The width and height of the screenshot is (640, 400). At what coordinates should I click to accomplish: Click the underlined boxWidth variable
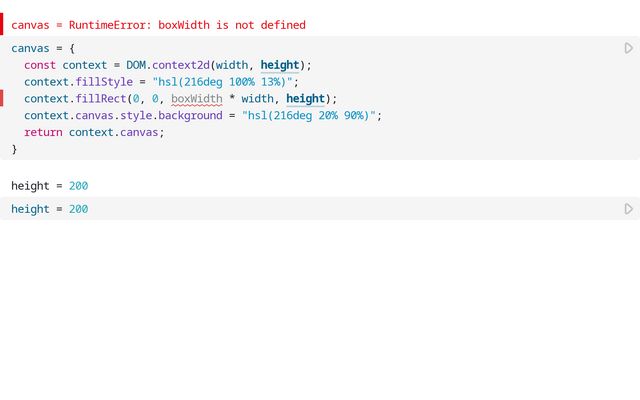197,99
